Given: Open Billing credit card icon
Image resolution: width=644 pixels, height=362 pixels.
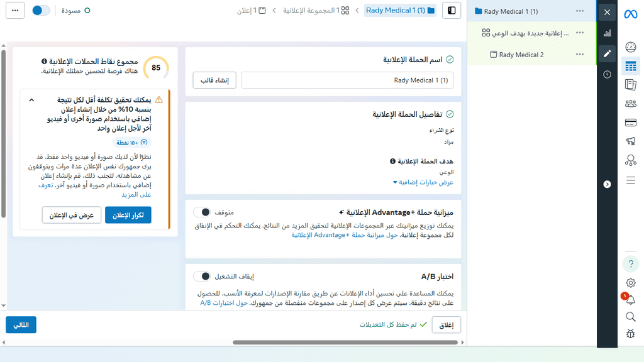Looking at the screenshot, I should pyautogui.click(x=630, y=123).
